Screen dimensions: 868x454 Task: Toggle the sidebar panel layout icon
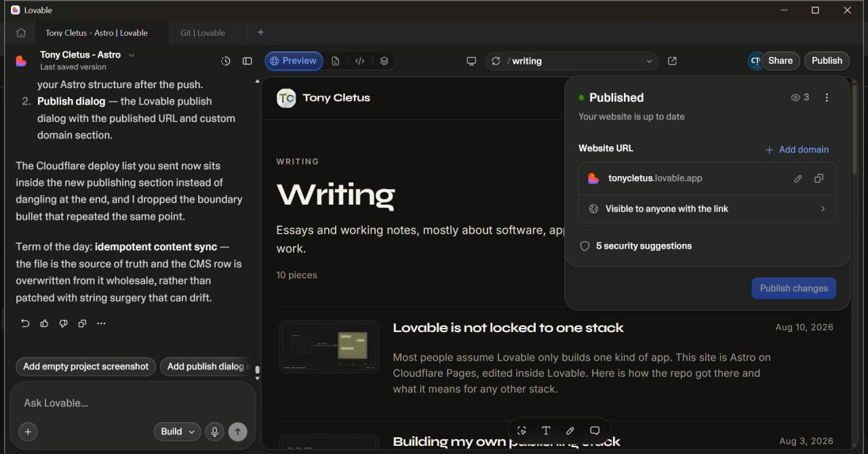point(248,61)
